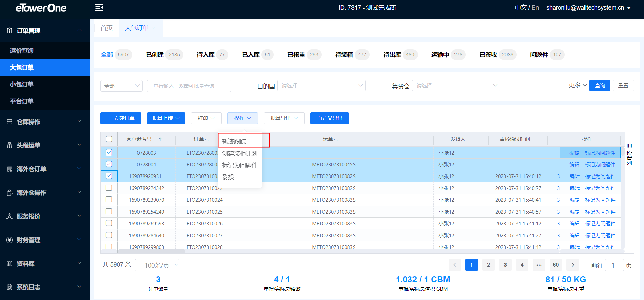Image resolution: width=644 pixels, height=300 pixels.
Task: Filter by 待入库 status tab
Action: click(212, 55)
